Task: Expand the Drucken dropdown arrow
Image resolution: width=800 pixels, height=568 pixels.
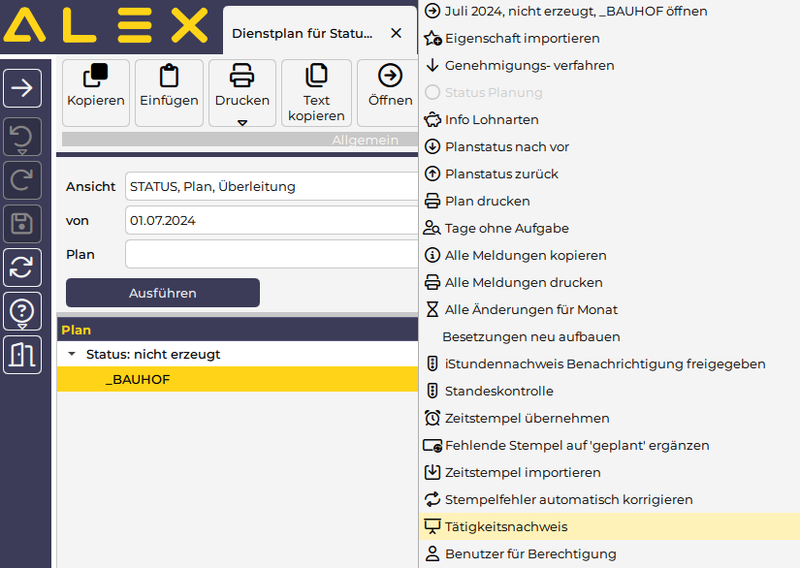Action: point(242,123)
